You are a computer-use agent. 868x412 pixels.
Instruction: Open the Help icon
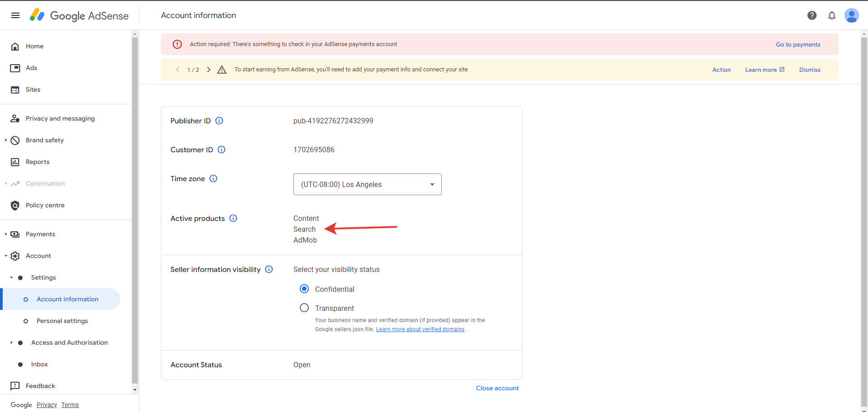pyautogui.click(x=812, y=15)
